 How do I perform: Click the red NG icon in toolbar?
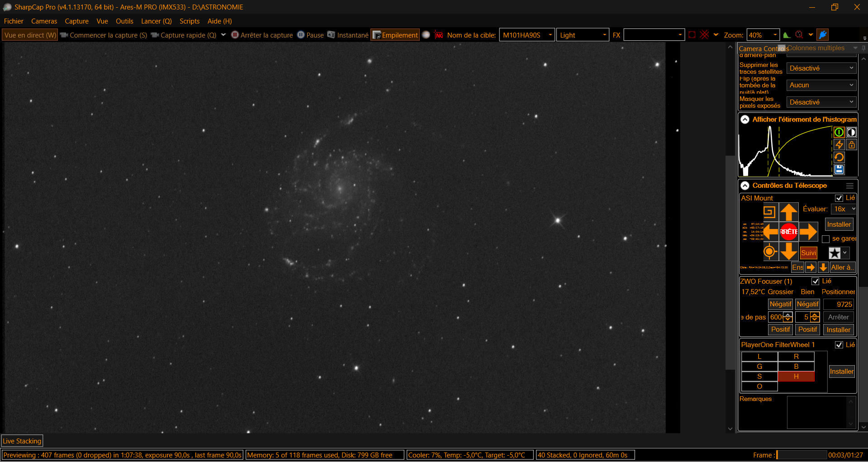[x=439, y=35]
